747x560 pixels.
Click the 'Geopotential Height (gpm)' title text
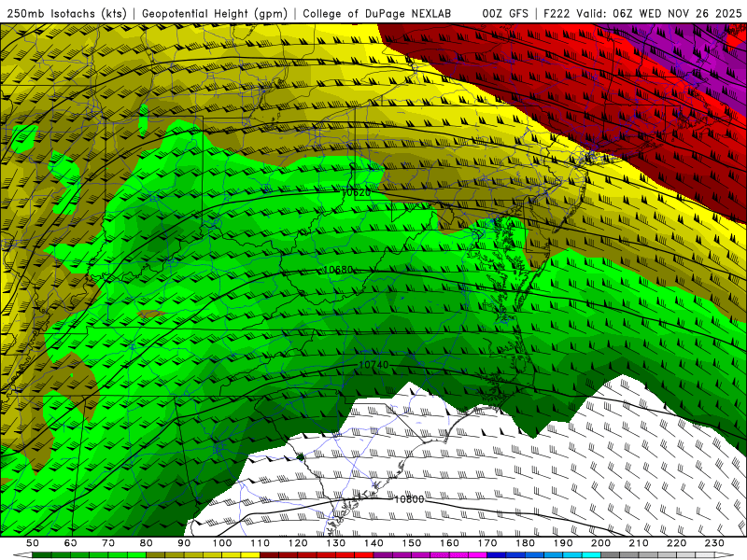pyautogui.click(x=215, y=13)
